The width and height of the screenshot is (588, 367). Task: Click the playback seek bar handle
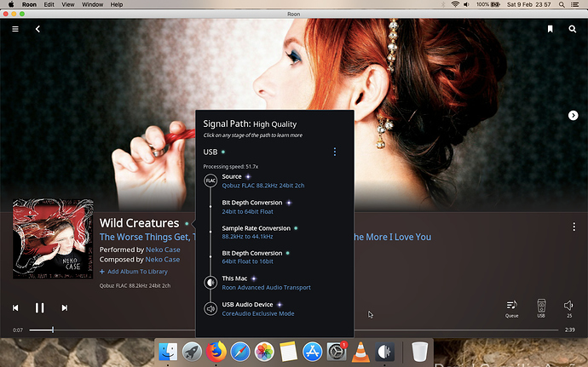pos(53,330)
